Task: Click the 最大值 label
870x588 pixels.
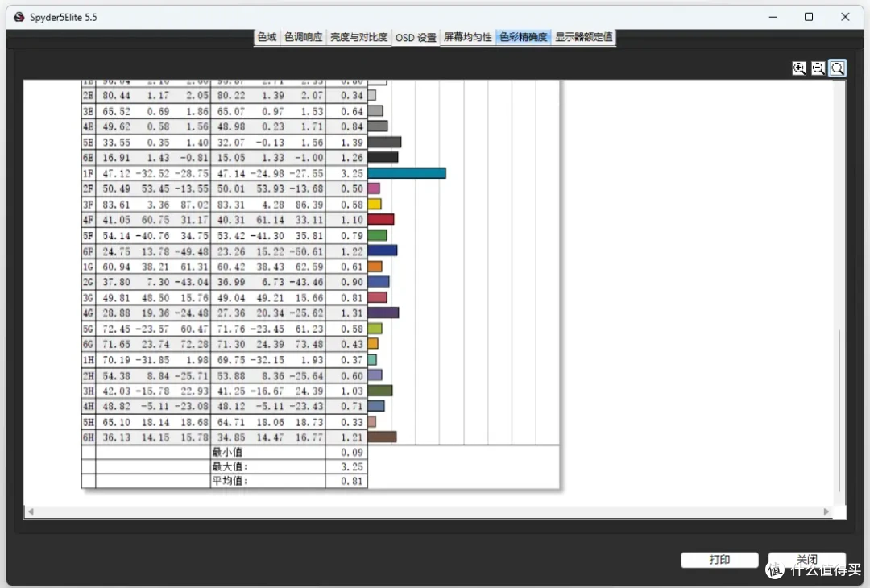Action: click(x=230, y=466)
